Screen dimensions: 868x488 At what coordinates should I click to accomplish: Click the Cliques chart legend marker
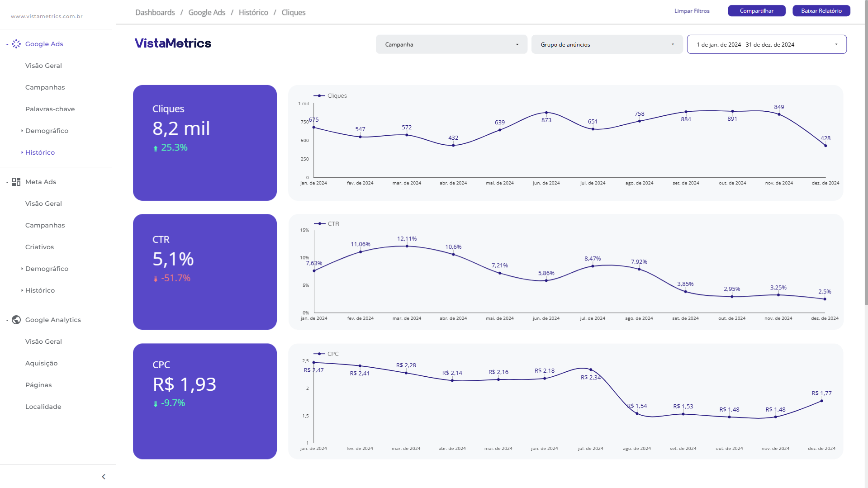point(319,96)
